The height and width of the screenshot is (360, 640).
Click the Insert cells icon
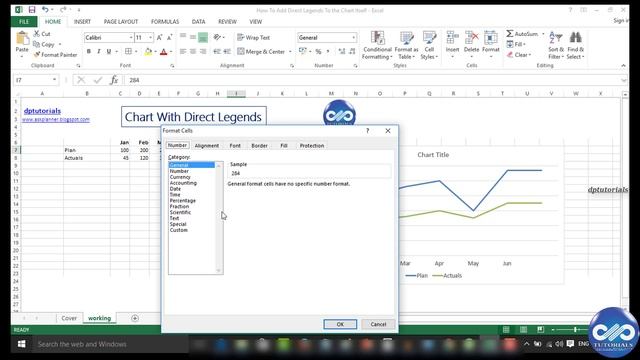click(452, 38)
